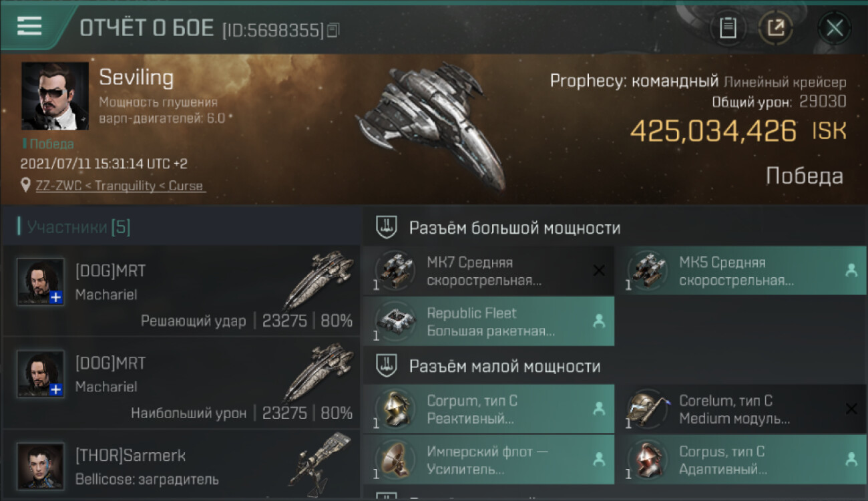This screenshot has height=501, width=868.
Task: Select the [THOR]Sarmerk Bellicose participant
Action: (x=181, y=466)
